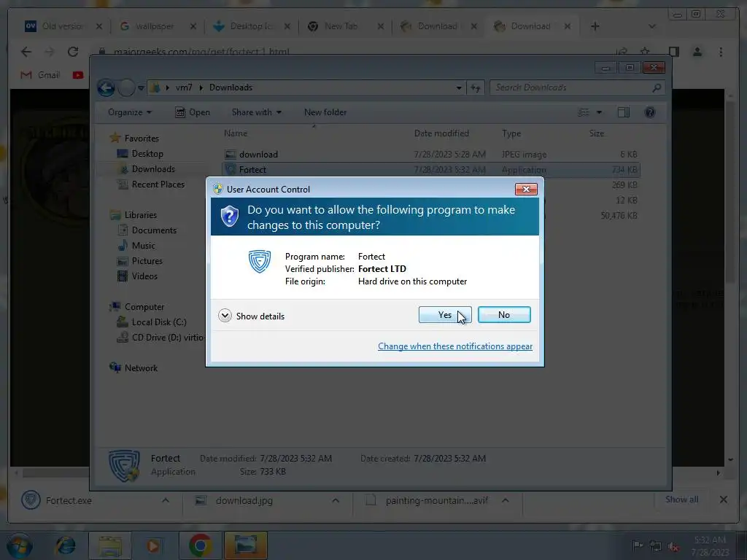Click vm7 in Explorer address bar

click(x=184, y=87)
